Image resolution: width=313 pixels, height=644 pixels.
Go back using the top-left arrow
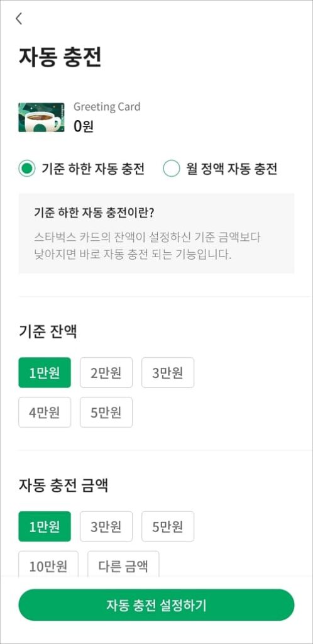18,18
